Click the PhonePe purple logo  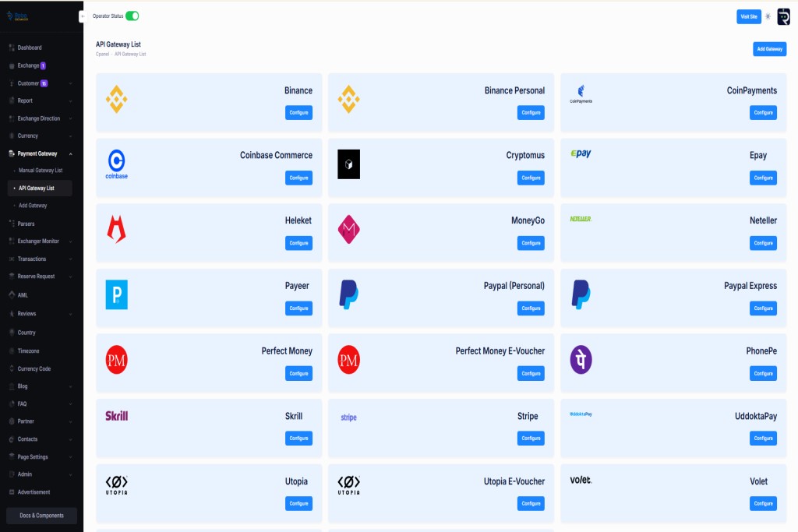click(x=581, y=360)
